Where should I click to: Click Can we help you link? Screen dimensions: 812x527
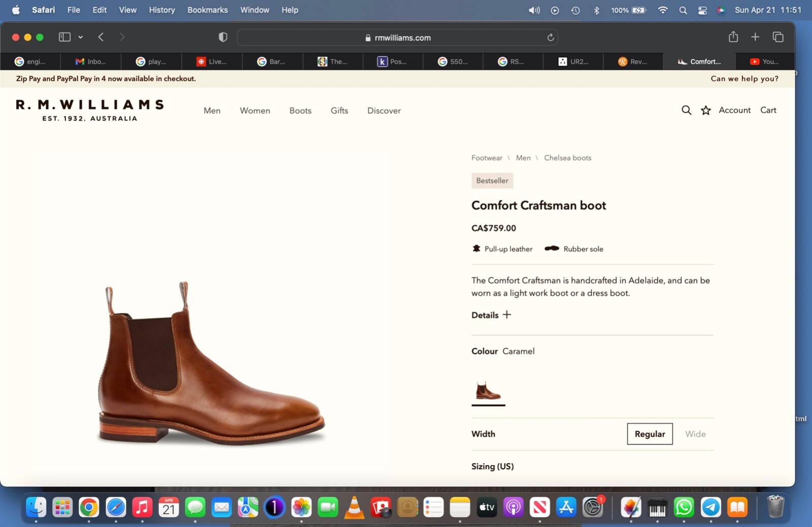tap(745, 79)
